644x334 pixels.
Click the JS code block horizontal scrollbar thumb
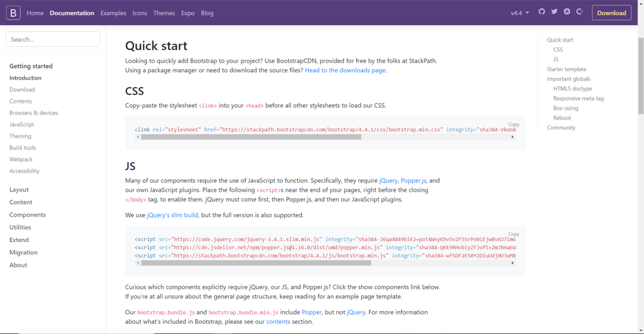(x=256, y=263)
